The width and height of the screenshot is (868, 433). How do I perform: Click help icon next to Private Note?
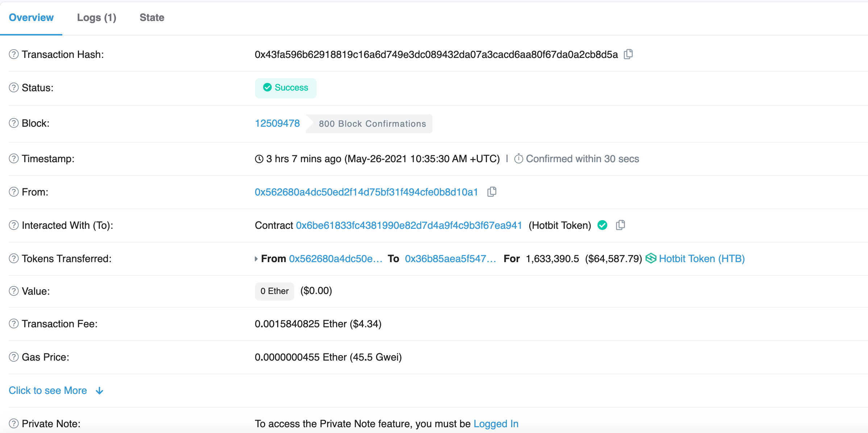pyautogui.click(x=14, y=424)
